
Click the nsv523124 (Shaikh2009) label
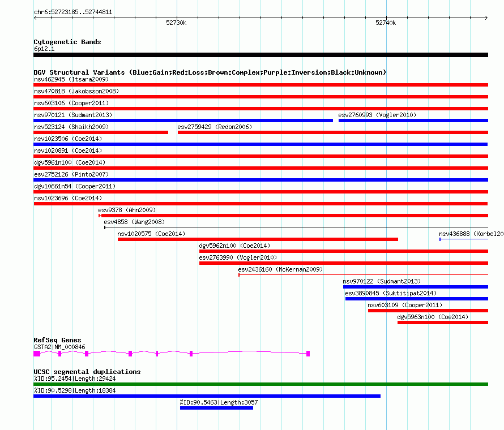pyautogui.click(x=71, y=127)
